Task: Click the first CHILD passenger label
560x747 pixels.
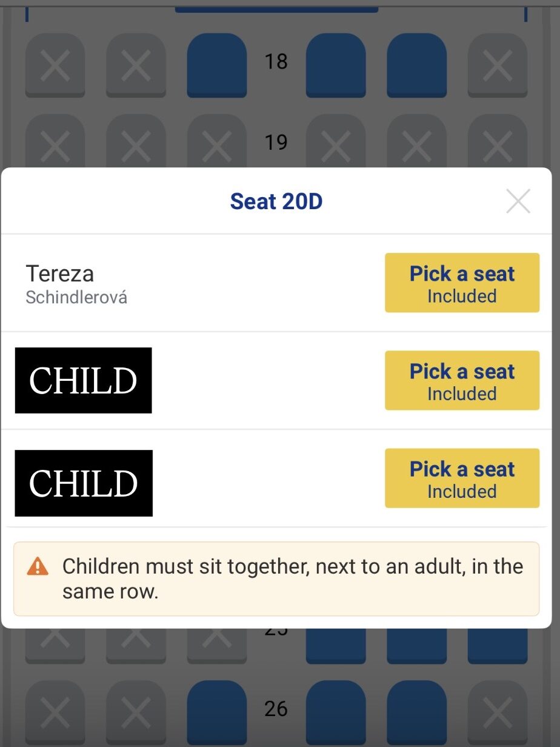Action: tap(83, 381)
